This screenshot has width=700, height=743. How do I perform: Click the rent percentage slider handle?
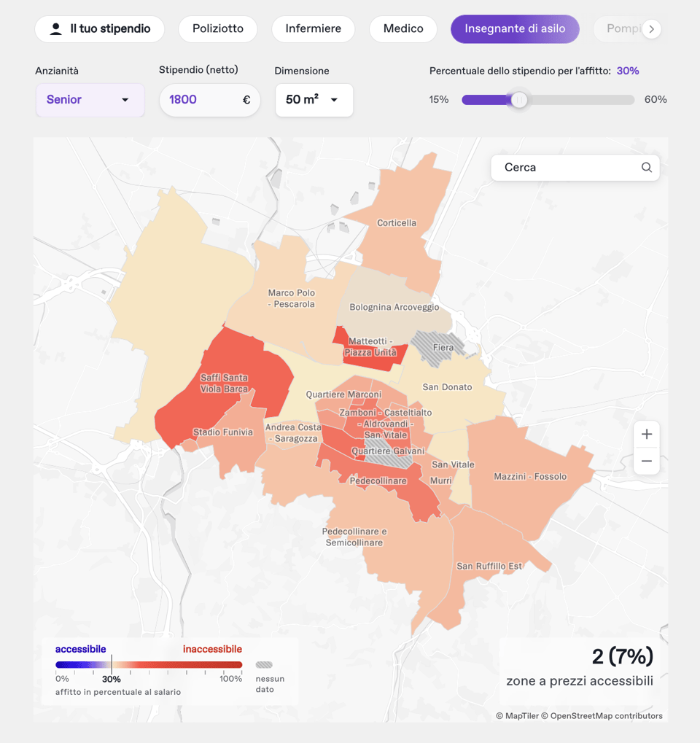click(x=518, y=100)
